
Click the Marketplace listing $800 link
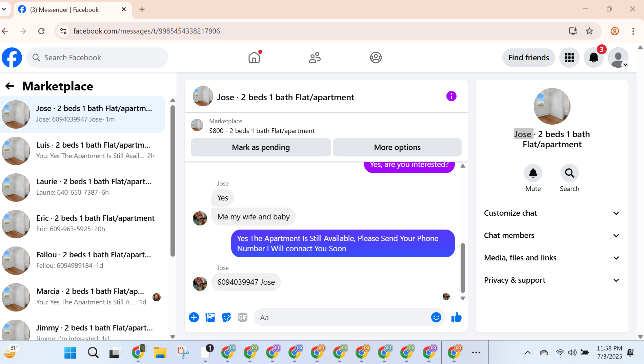(262, 131)
